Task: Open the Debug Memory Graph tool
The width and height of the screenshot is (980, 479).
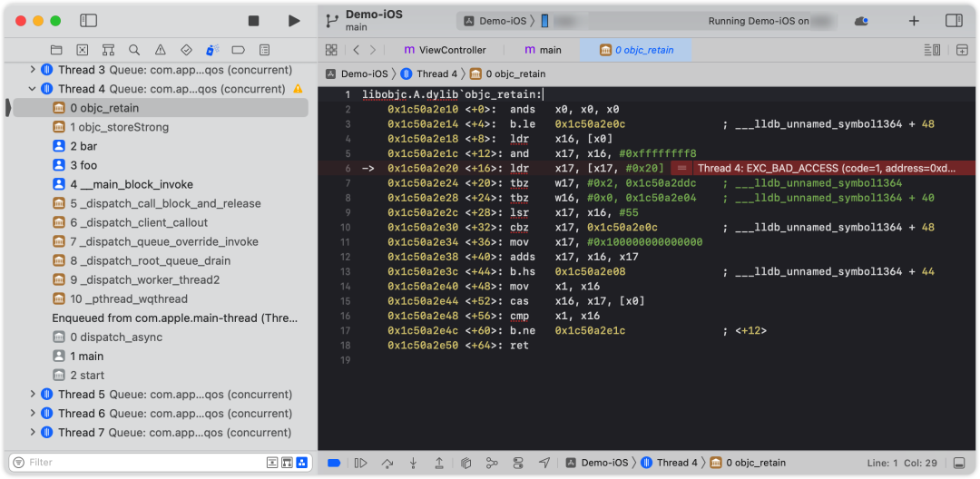Action: click(492, 463)
